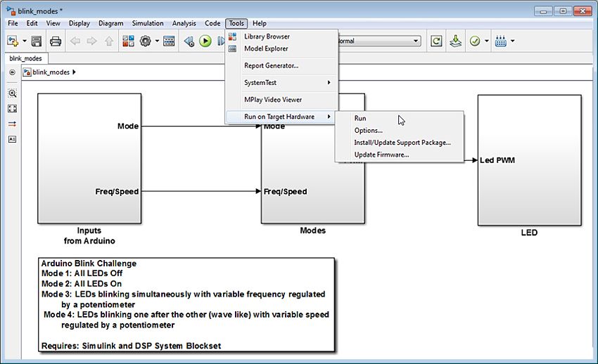Image resolution: width=598 pixels, height=364 pixels.
Task: Click the Zoom icon in left palette
Action: click(x=12, y=93)
